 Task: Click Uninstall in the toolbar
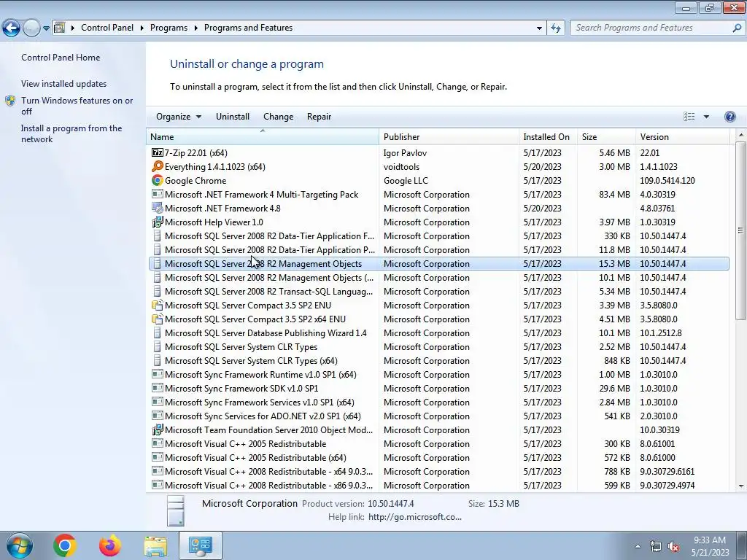[x=233, y=117]
